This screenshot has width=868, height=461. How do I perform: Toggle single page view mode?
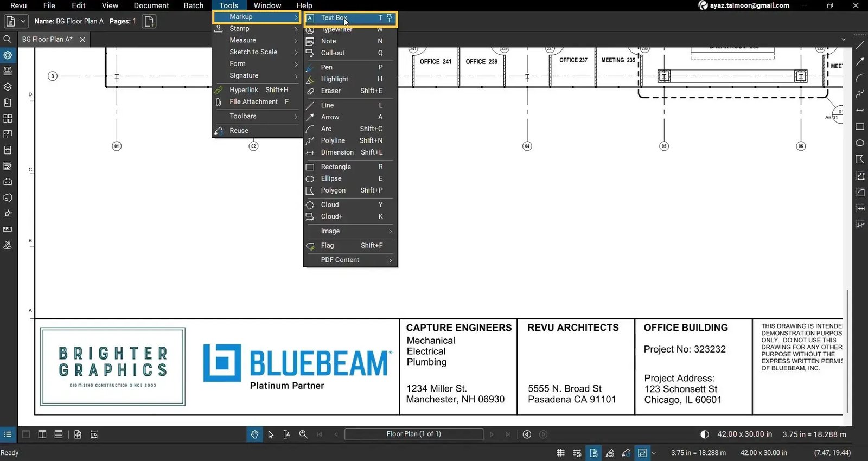[x=26, y=434]
